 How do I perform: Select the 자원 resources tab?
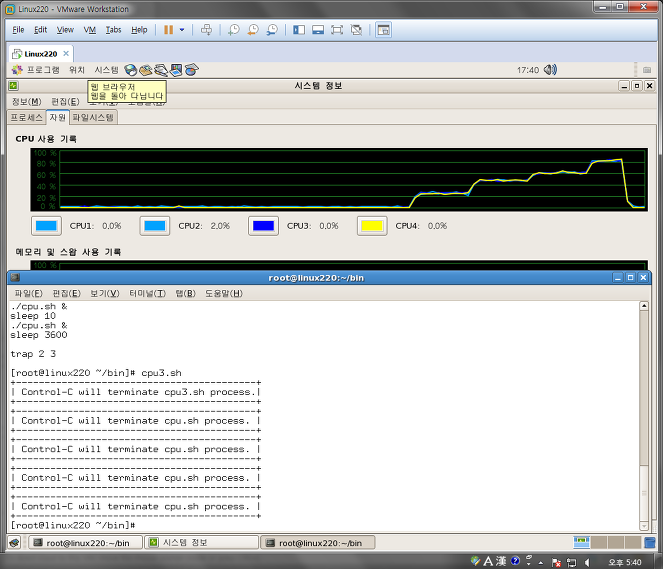[x=58, y=117]
